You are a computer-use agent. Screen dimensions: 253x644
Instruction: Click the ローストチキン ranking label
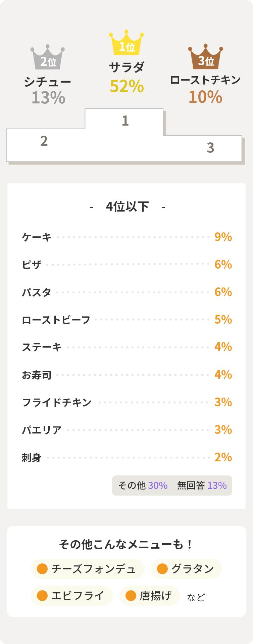pyautogui.click(x=205, y=80)
